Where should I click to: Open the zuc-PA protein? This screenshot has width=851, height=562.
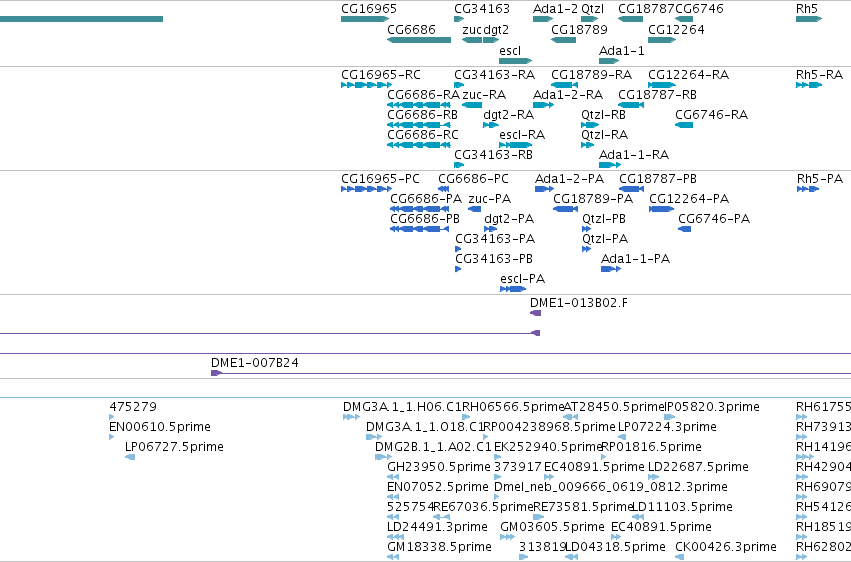(x=475, y=209)
